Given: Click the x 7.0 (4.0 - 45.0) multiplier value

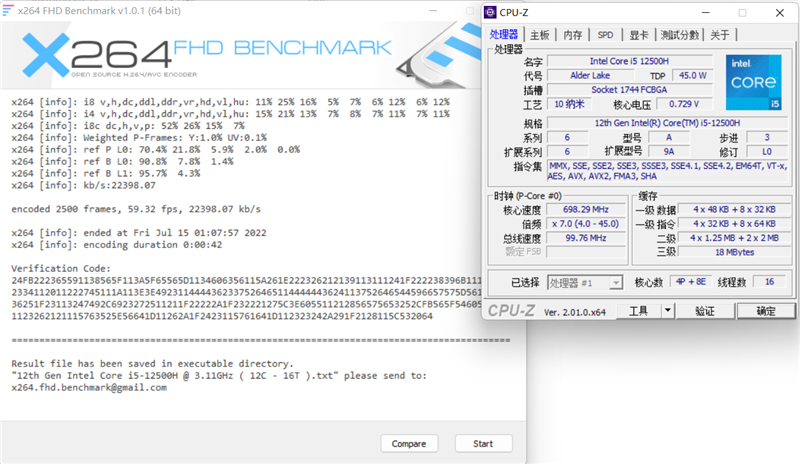Looking at the screenshot, I should pos(586,224).
